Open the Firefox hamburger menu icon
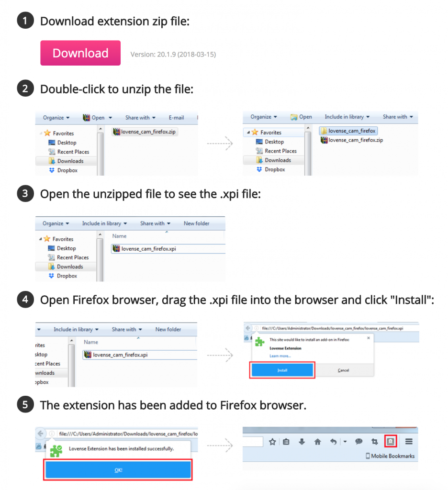The width and height of the screenshot is (448, 490). 409,442
